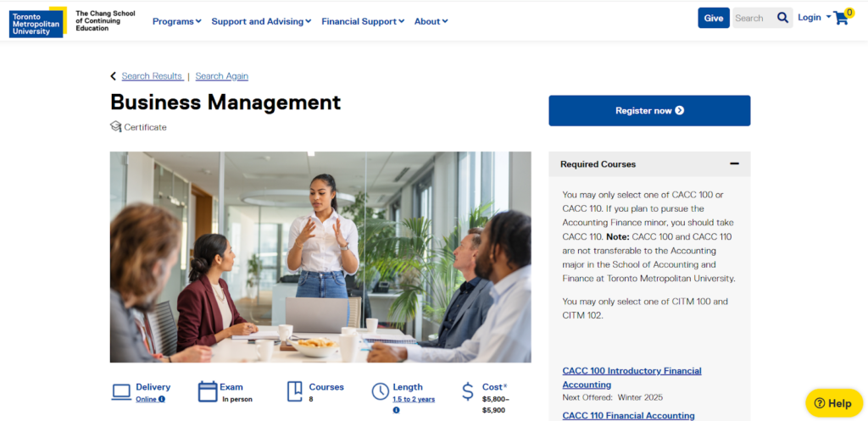Screen dimensions: 868x421
Task: Click the Register now button
Action: tap(649, 111)
